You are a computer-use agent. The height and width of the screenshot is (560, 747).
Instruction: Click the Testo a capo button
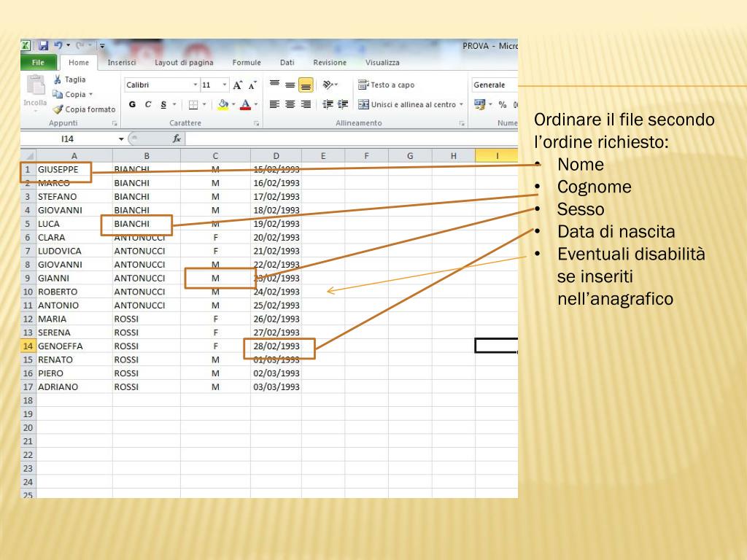[x=387, y=85]
